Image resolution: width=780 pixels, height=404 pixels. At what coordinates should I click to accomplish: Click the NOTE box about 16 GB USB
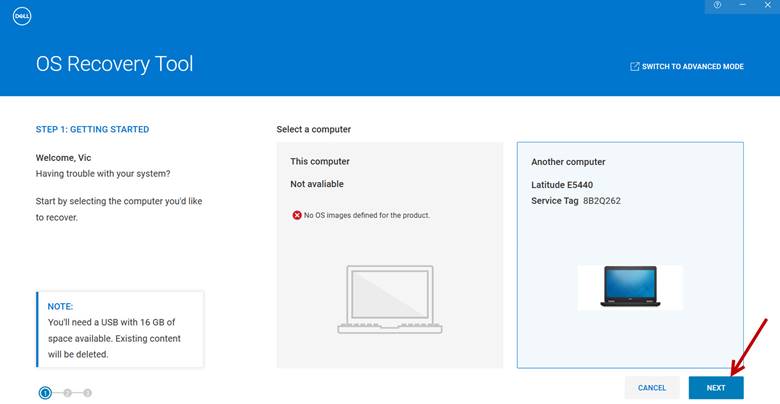[x=120, y=330]
